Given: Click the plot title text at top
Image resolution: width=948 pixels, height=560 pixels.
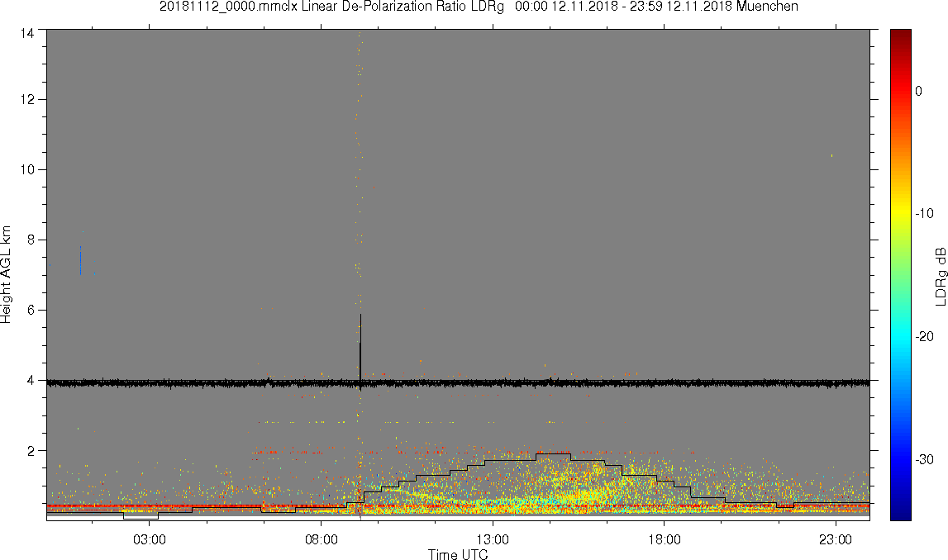Looking at the screenshot, I should coord(479,7).
